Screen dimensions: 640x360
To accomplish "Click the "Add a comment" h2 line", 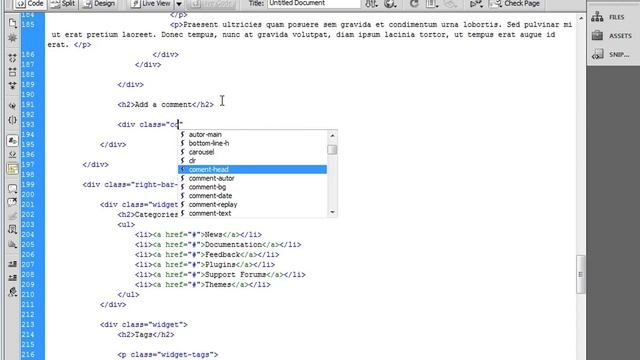I will pos(165,104).
